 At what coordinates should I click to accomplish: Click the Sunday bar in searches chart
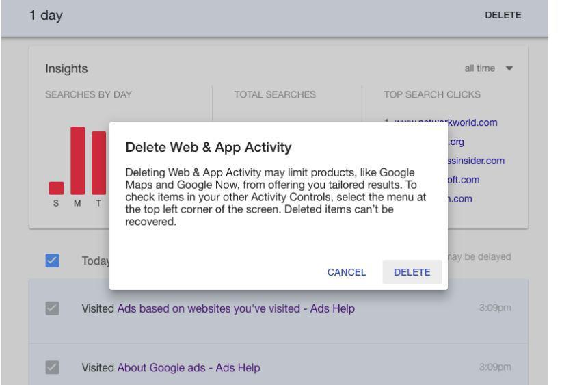56,188
